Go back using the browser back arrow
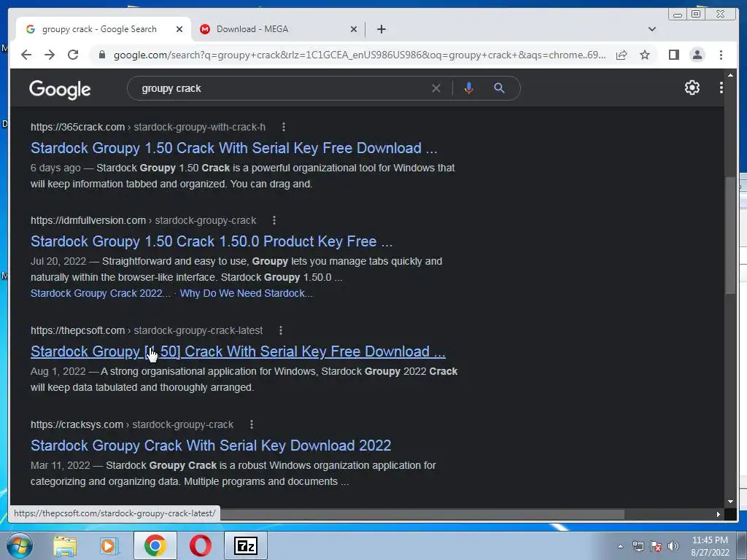747x560 pixels. [x=26, y=55]
